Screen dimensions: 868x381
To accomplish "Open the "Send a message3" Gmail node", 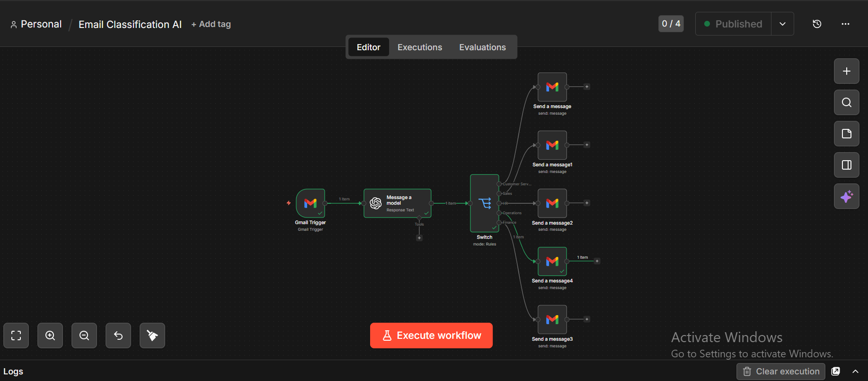I will [x=552, y=319].
